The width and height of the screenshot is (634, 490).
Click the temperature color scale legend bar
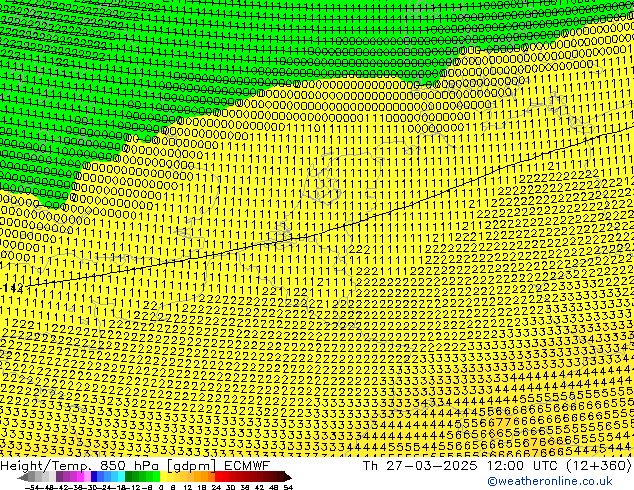[155, 477]
